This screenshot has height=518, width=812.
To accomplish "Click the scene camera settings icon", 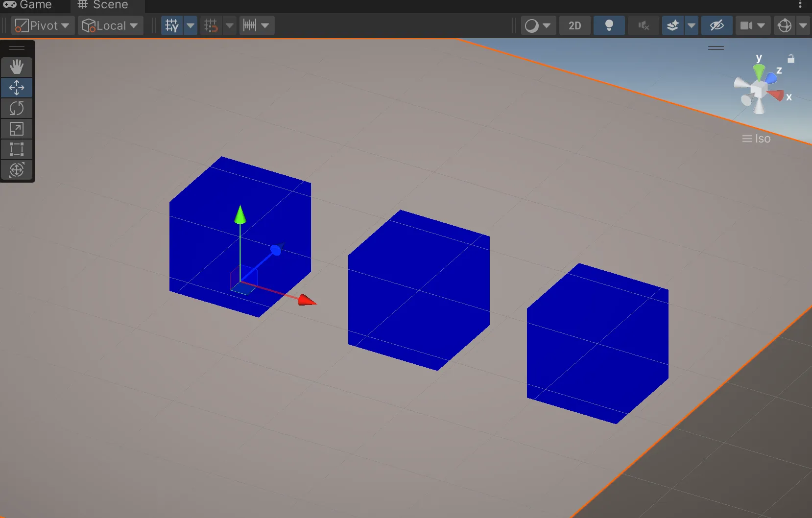I will (x=746, y=25).
